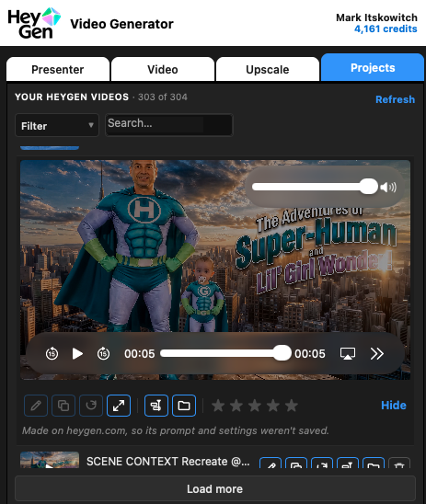Skip back 15 seconds in the video
Image resolution: width=426 pixels, height=504 pixels.
(x=52, y=353)
